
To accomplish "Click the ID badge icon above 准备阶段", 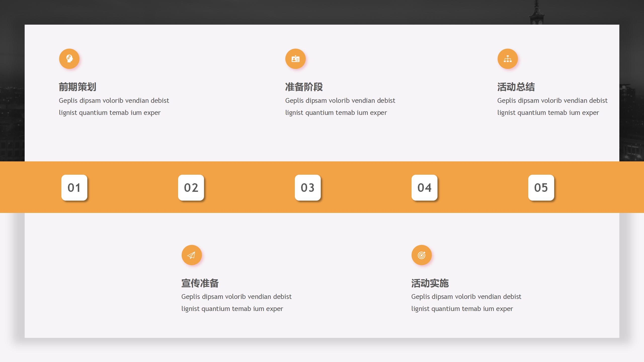I will (295, 59).
